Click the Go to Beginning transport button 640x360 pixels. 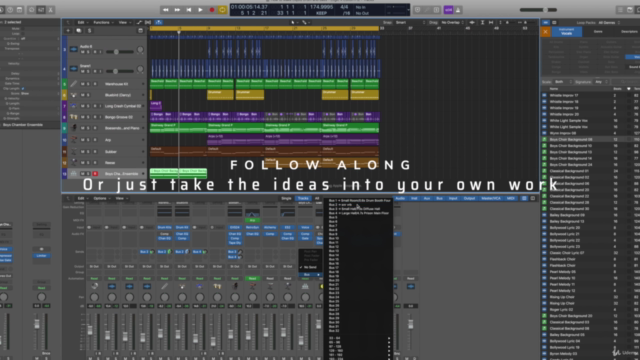pos(189,10)
